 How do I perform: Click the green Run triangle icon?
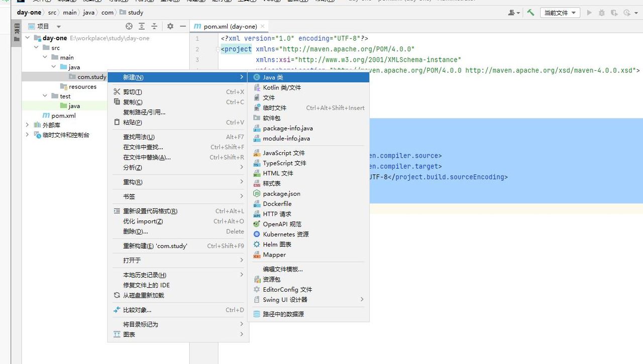tap(589, 13)
